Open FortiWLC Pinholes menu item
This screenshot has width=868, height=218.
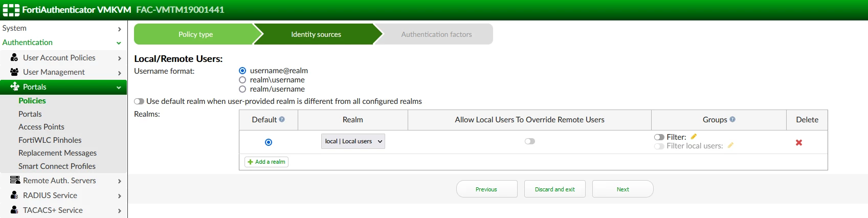coord(50,140)
